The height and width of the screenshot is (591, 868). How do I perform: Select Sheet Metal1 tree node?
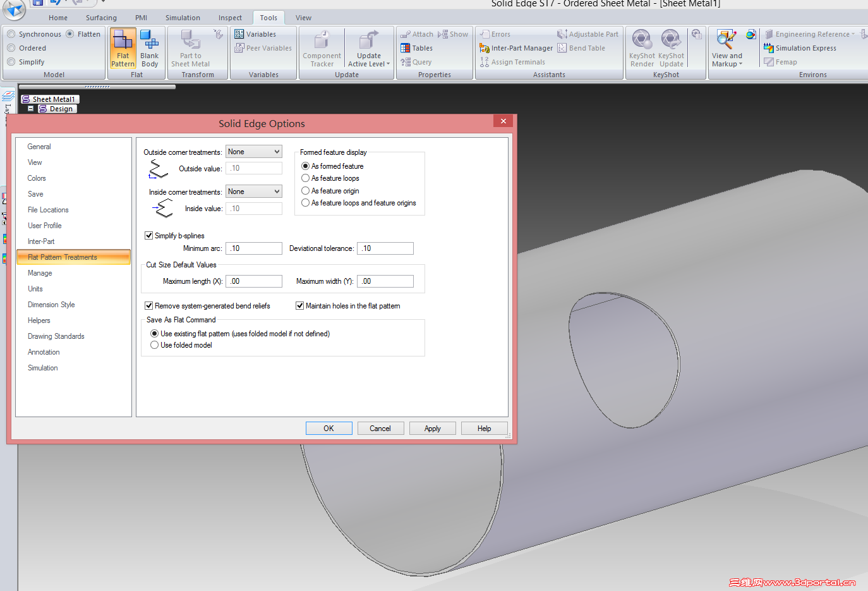click(49, 99)
